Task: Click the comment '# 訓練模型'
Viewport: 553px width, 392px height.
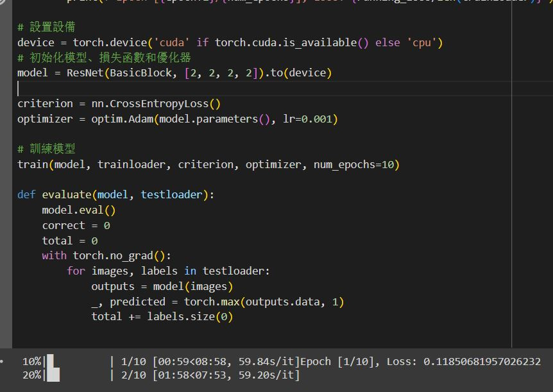Action: 46,149
